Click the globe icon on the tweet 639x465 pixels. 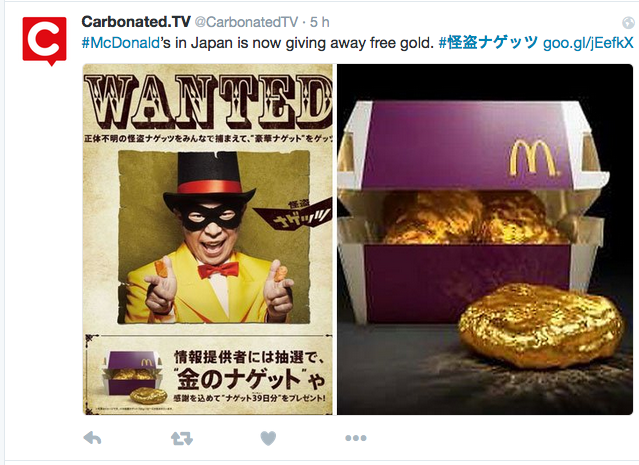click(628, 23)
